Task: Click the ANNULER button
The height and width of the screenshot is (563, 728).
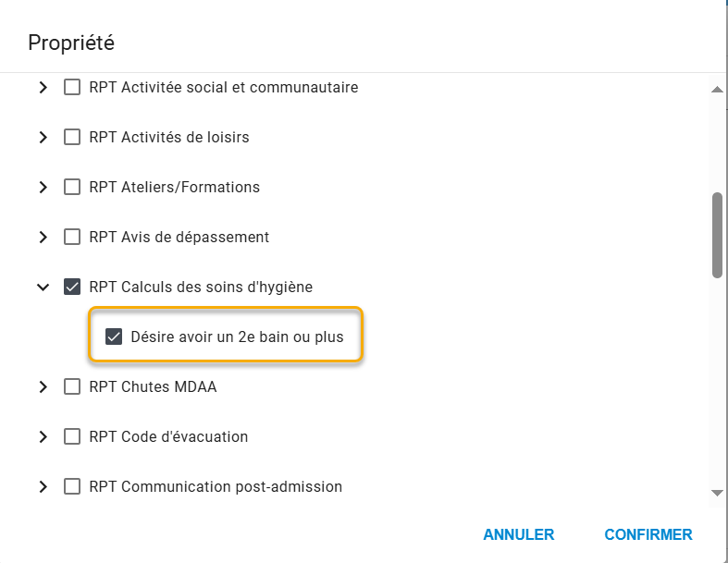Action: pos(518,535)
